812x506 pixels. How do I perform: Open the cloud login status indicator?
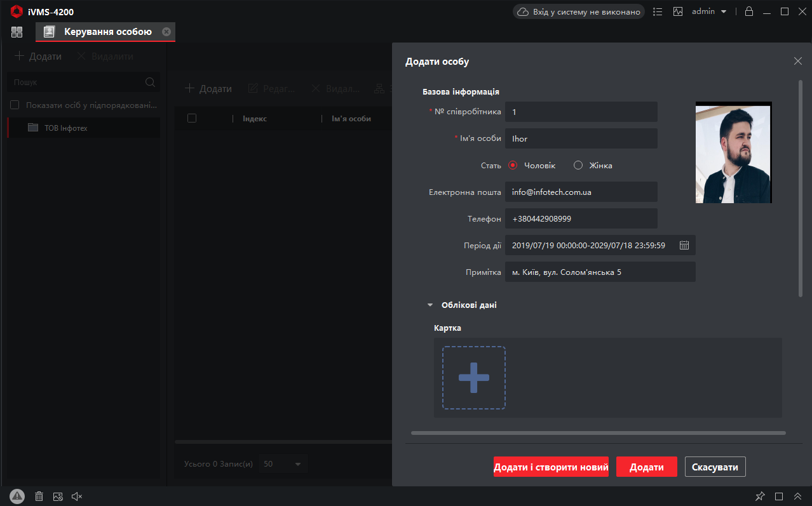click(x=579, y=11)
